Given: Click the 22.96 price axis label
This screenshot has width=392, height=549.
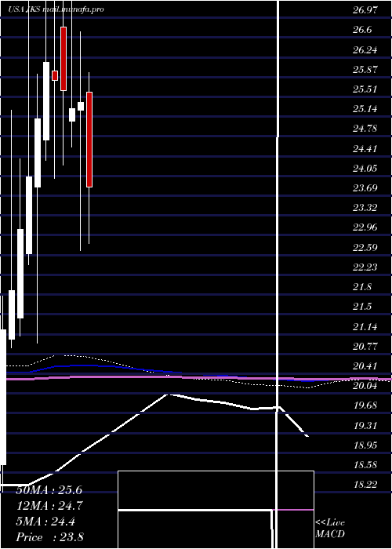Looking at the screenshot, I should 365,227.
